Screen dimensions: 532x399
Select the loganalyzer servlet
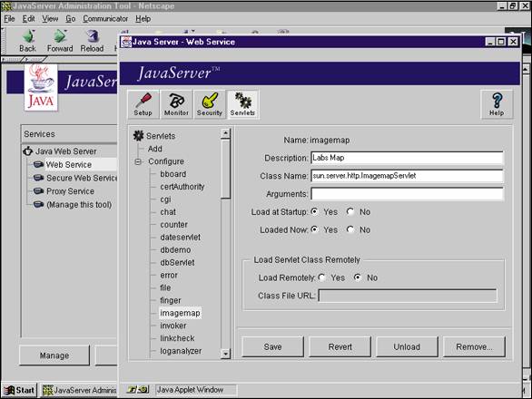(181, 351)
